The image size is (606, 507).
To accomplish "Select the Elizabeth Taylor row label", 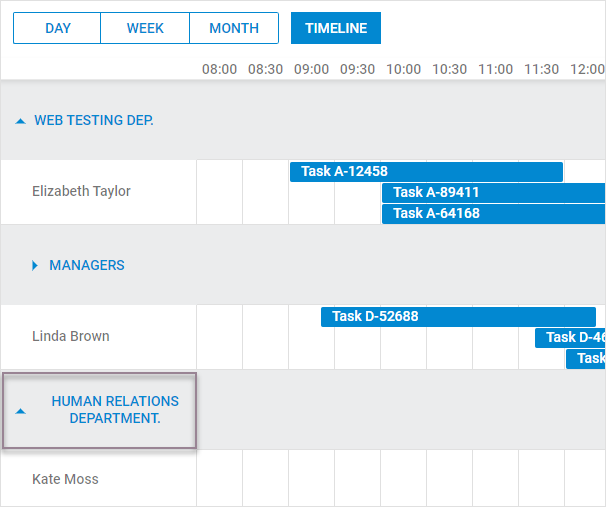I will coord(81,191).
